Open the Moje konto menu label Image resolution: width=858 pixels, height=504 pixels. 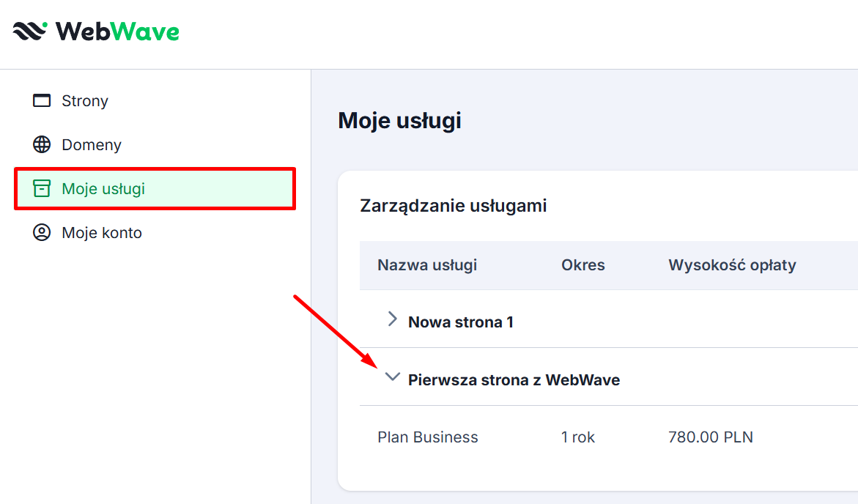(102, 233)
